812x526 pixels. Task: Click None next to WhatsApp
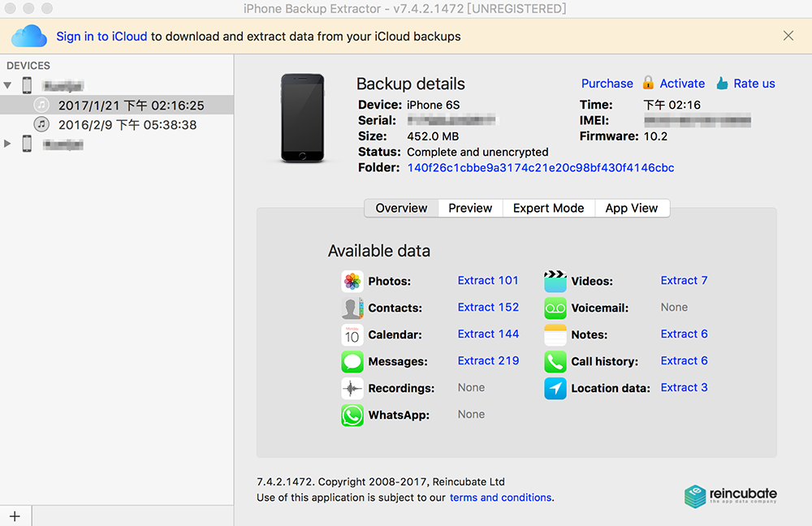pos(471,415)
